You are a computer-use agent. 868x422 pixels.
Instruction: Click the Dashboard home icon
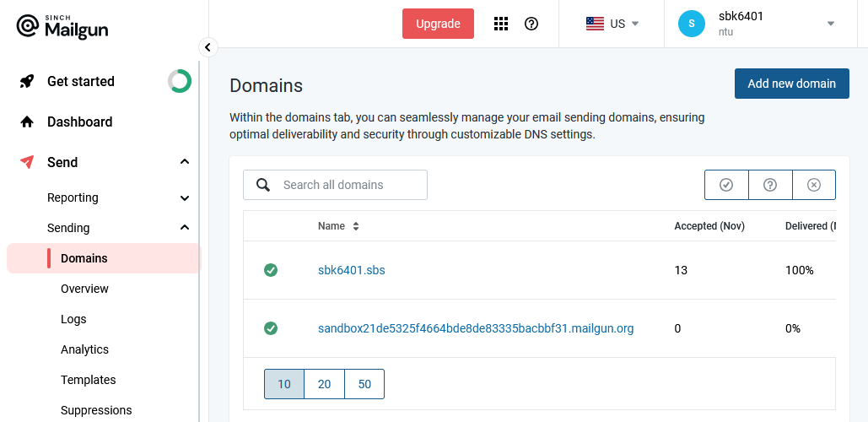point(27,122)
